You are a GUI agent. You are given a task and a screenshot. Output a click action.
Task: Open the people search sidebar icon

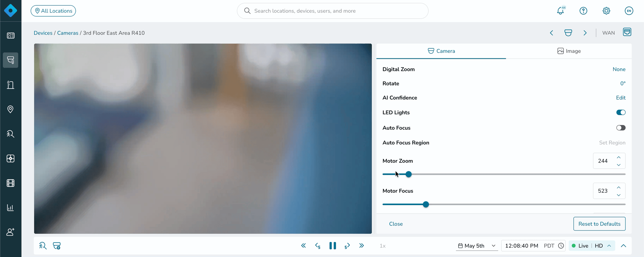click(11, 134)
